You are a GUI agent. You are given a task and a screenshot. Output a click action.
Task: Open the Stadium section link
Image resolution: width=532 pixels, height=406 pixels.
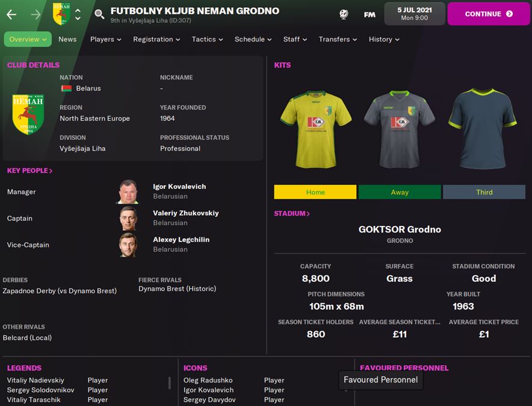pos(292,213)
